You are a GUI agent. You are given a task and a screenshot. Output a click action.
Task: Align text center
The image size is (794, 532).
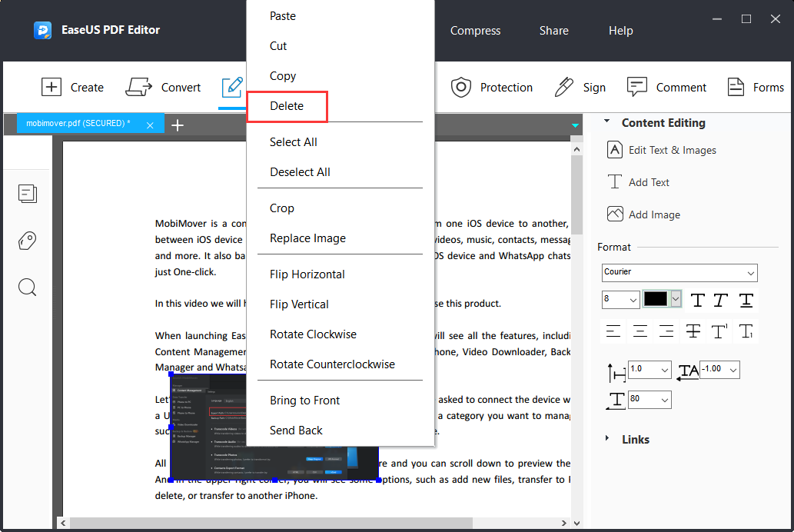pos(640,331)
